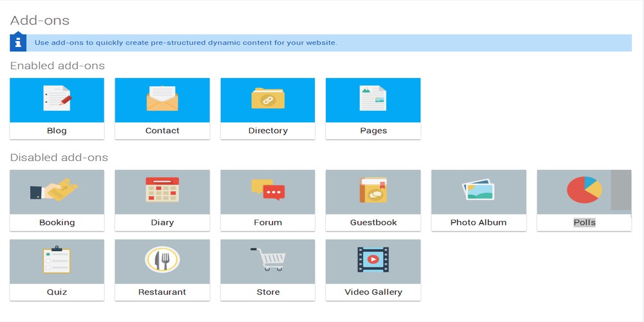Click the Guestbook label text
Image resolution: width=644 pixels, height=322 pixels.
pyautogui.click(x=373, y=222)
